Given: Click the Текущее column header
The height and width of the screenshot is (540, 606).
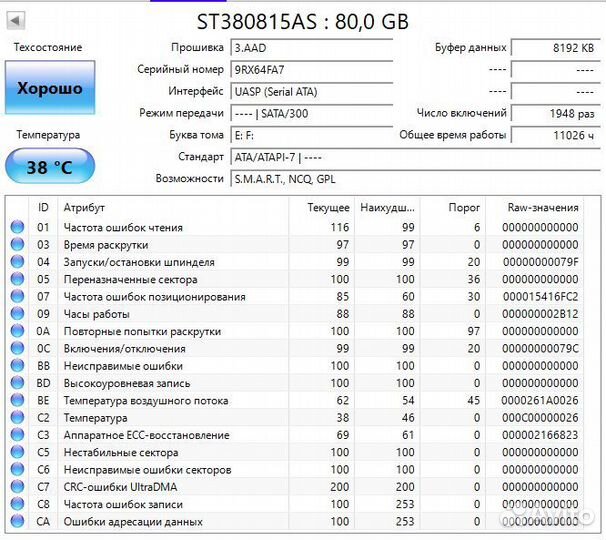Looking at the screenshot, I should (x=322, y=208).
